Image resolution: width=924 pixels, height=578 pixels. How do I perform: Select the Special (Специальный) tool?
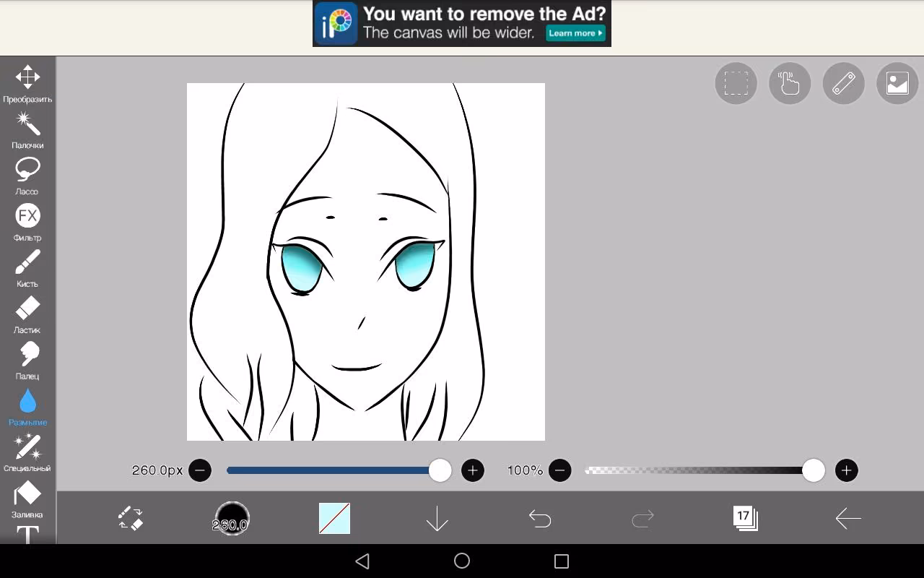(27, 453)
